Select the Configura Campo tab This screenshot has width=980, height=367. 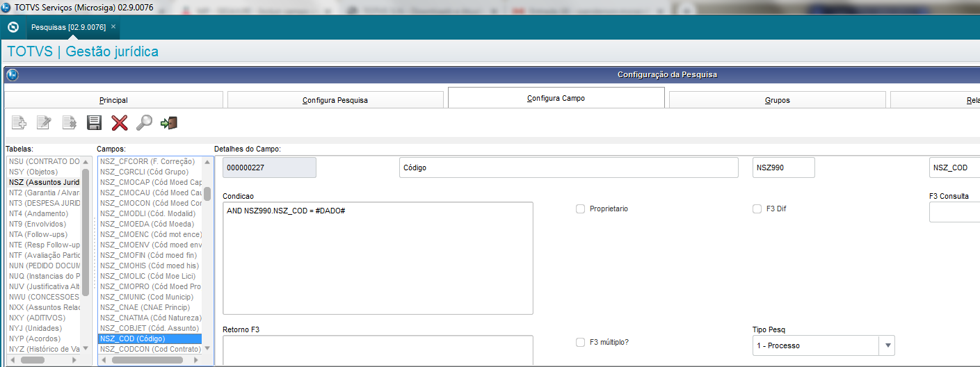click(556, 98)
